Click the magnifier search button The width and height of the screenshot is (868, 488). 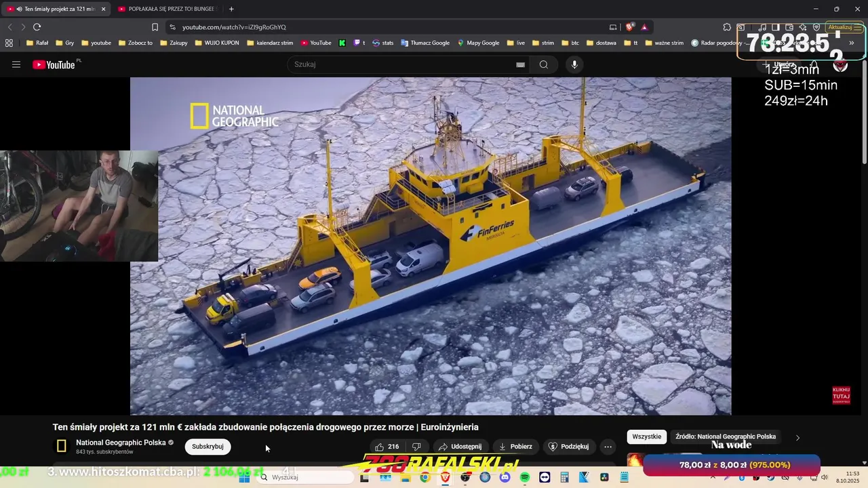pyautogui.click(x=543, y=64)
